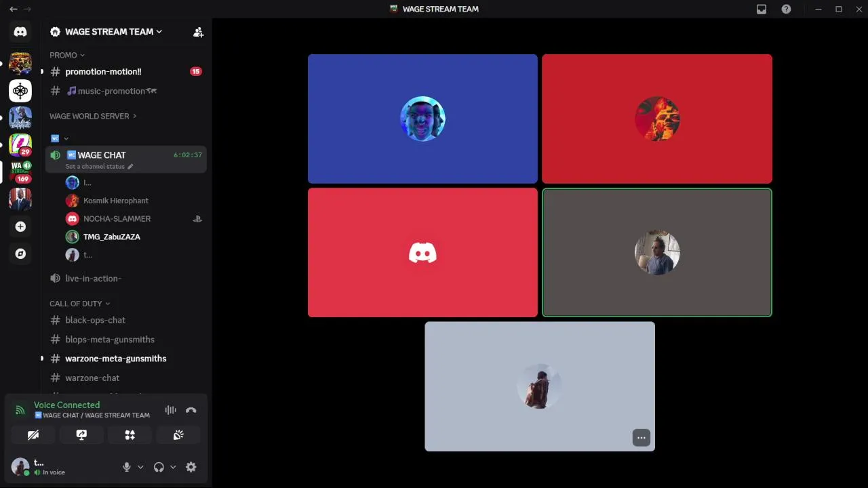This screenshot has height=488, width=868.
Task: Open blops-meta-gunsmiths channel
Action: 125,340
